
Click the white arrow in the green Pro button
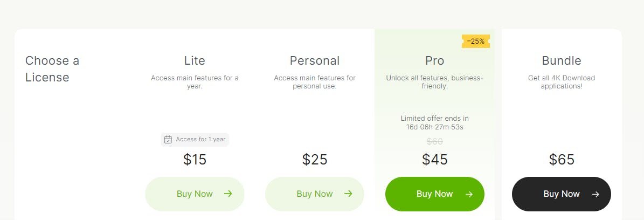click(x=469, y=195)
